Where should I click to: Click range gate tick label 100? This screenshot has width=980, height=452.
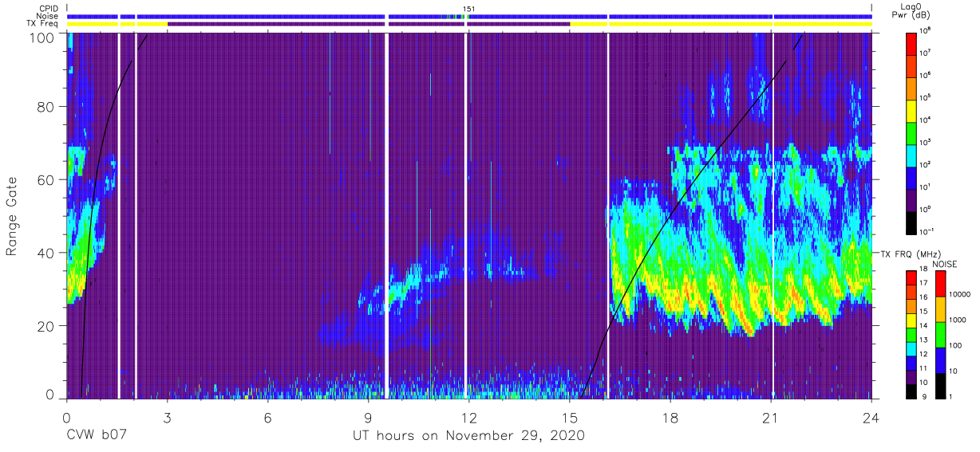(41, 37)
